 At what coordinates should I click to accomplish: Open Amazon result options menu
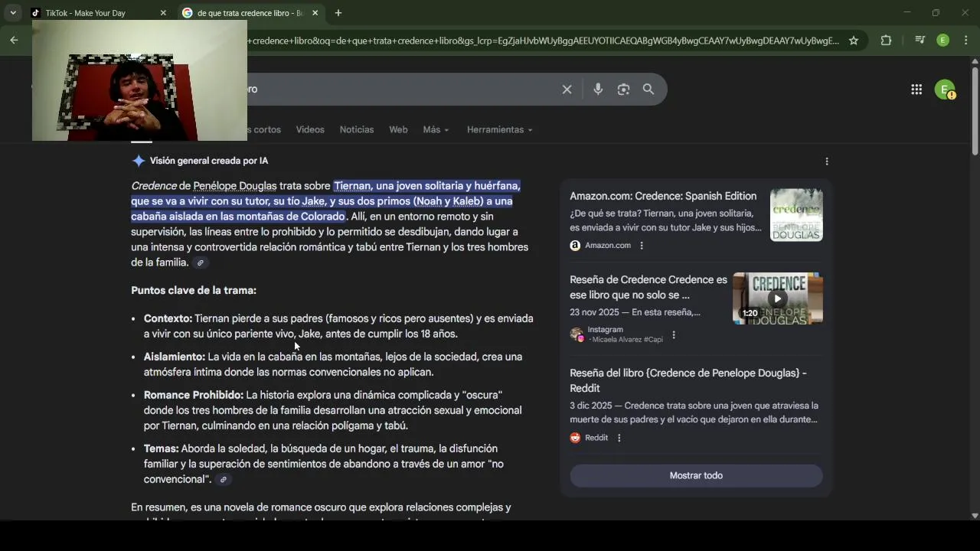coord(642,246)
